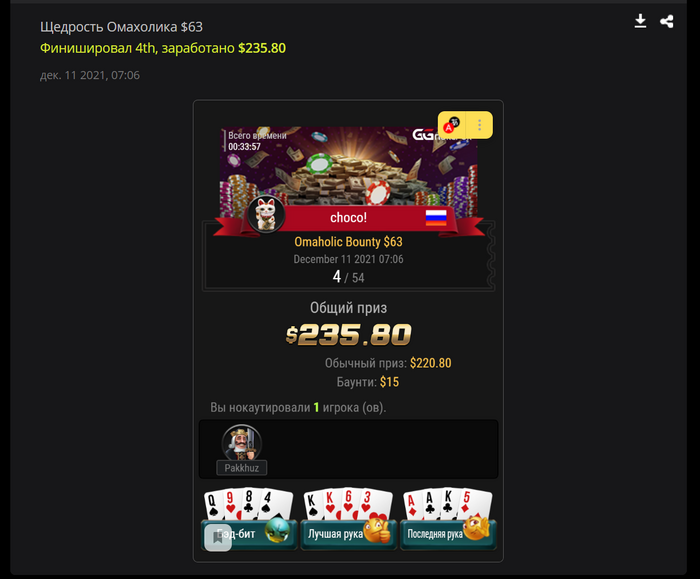Click the choco! lucky cat avatar

tap(266, 214)
